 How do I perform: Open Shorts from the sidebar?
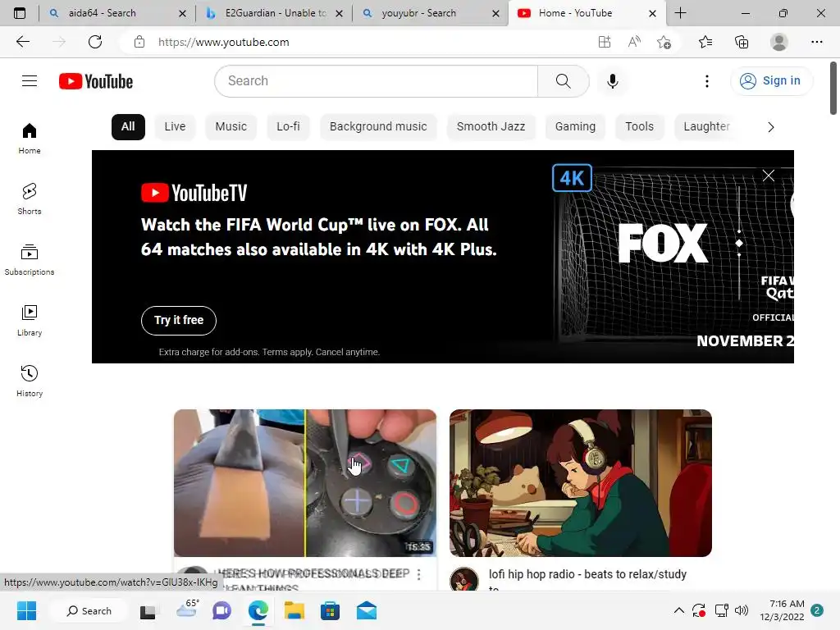click(x=30, y=199)
